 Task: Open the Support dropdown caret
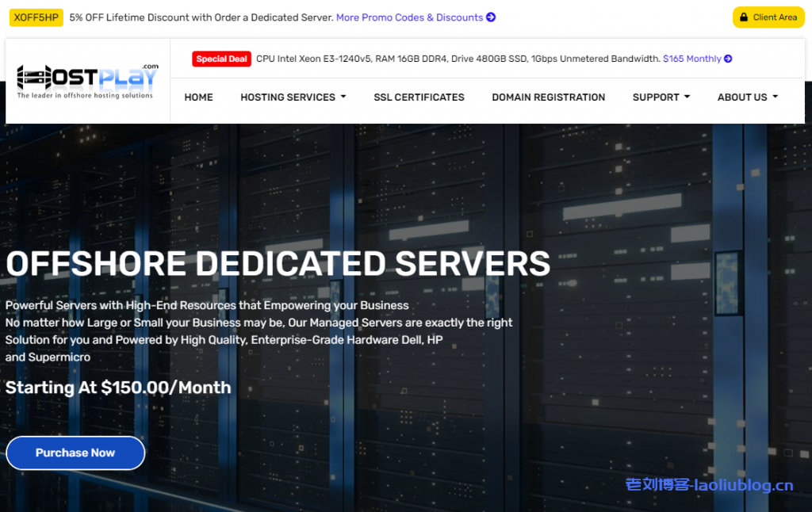click(687, 97)
